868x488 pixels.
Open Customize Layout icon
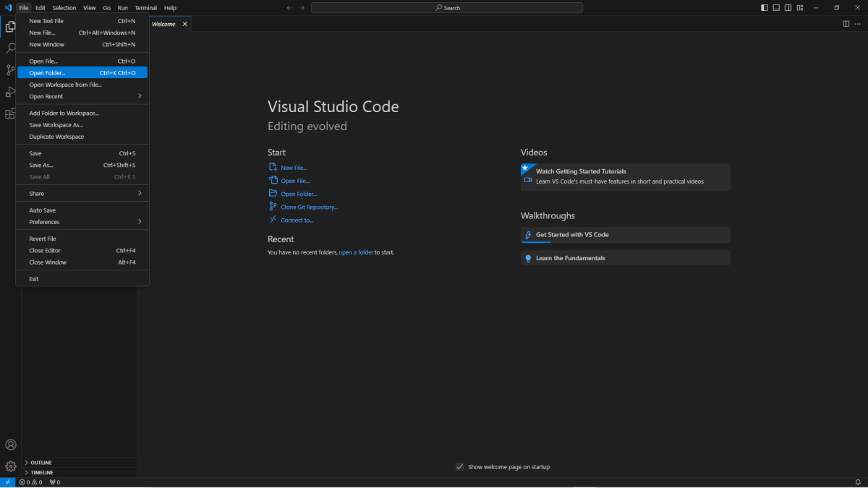799,8
